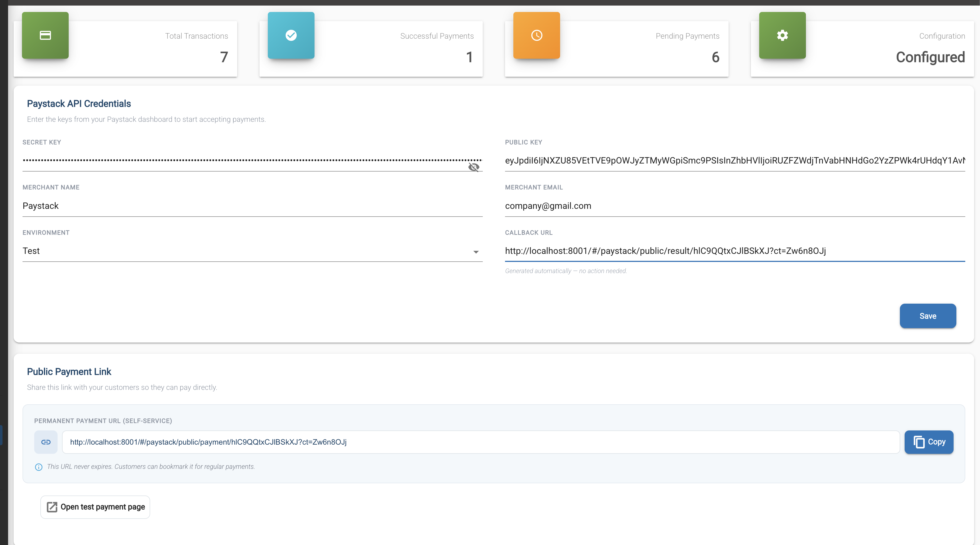Click the MERCHANT NAME label
This screenshot has height=545, width=980.
coord(51,187)
